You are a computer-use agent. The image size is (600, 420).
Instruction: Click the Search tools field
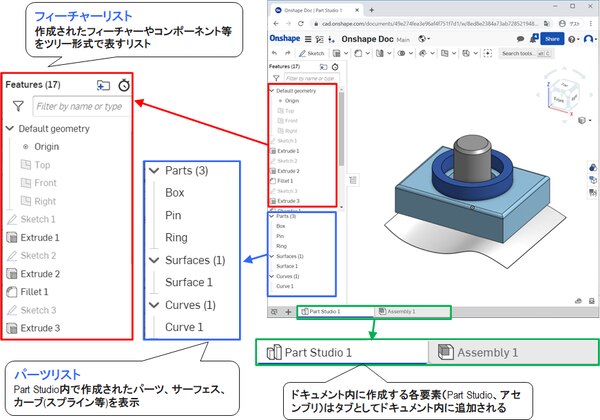[x=526, y=53]
